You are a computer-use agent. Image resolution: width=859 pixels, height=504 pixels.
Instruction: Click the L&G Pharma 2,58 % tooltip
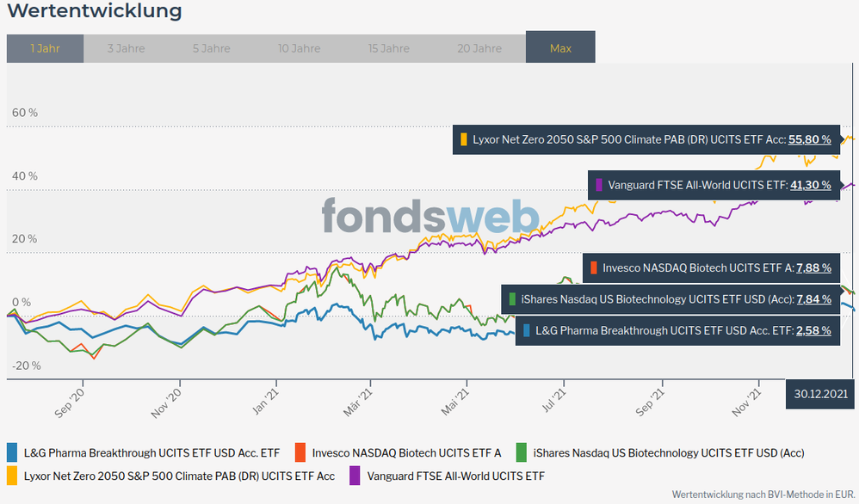click(677, 330)
